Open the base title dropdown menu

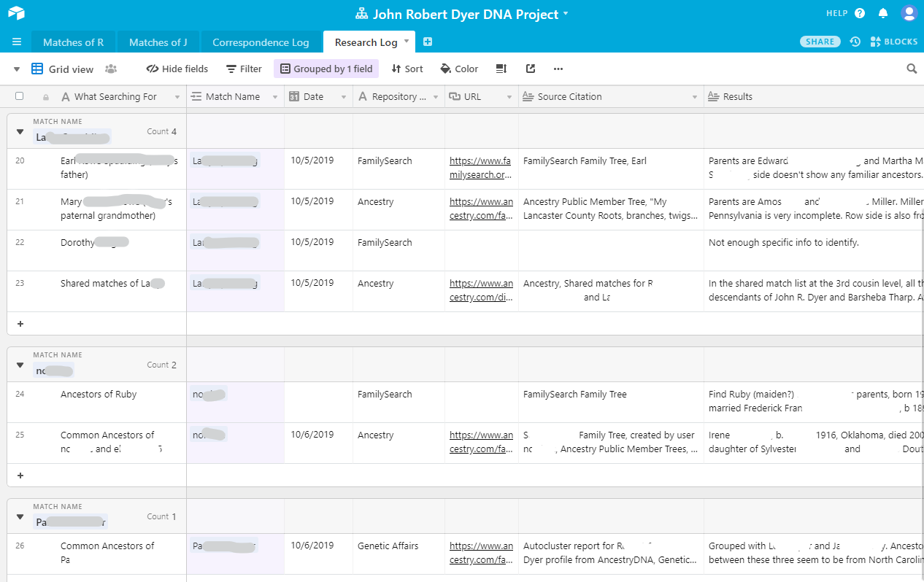566,14
